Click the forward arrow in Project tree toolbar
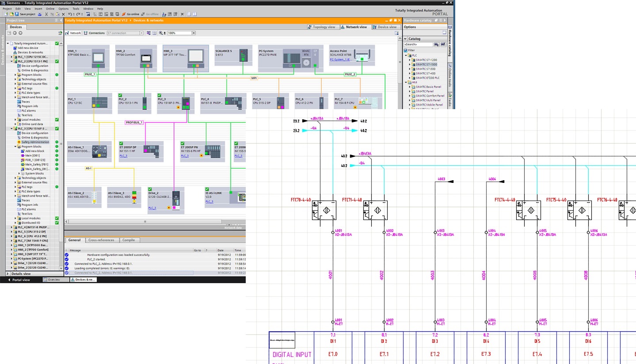The height and width of the screenshot is (364, 636). 20,33
